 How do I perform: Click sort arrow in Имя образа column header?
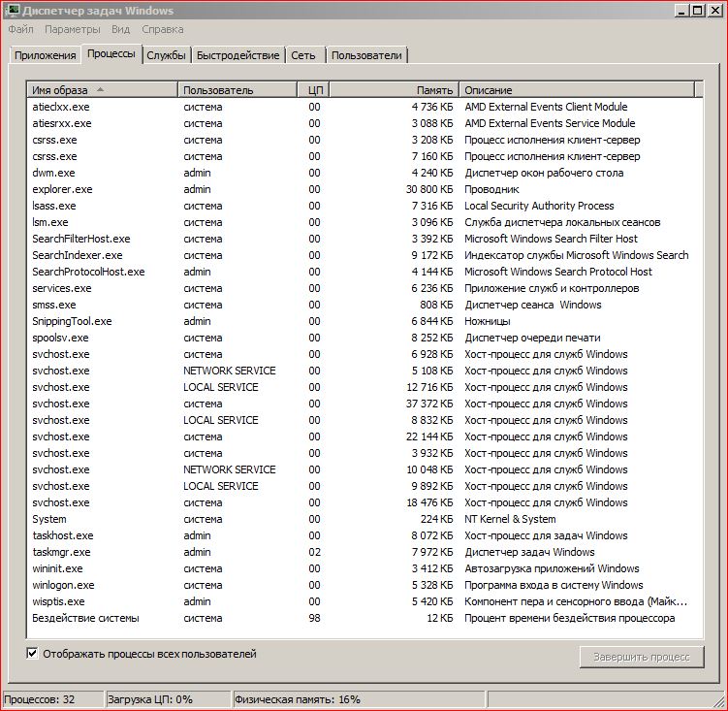tap(101, 89)
